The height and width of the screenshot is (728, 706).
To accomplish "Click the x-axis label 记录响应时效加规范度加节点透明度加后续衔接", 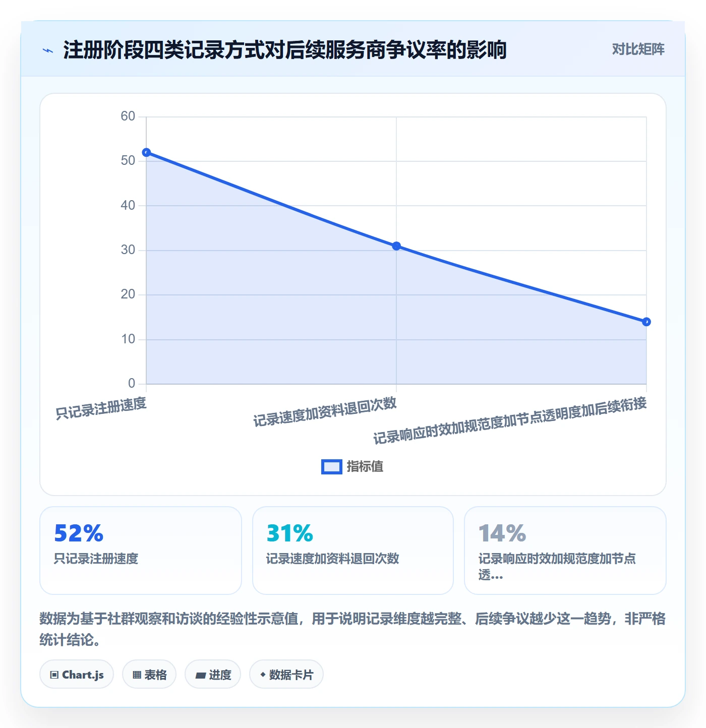I will (x=510, y=420).
